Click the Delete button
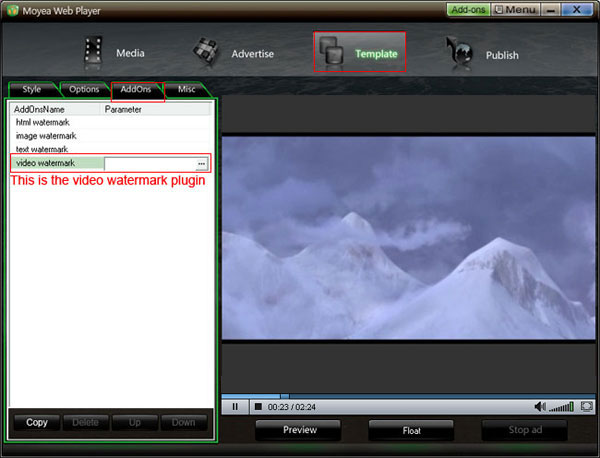600x458 pixels. tap(86, 422)
